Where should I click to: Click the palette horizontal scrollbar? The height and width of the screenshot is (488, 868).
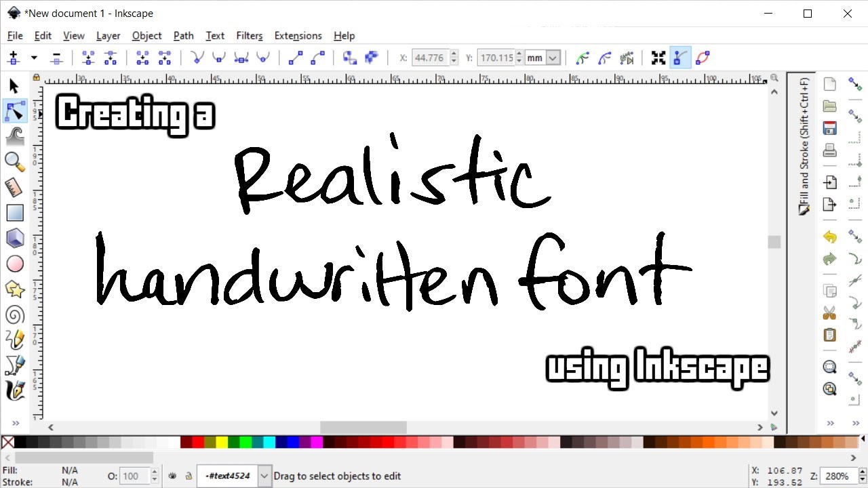click(83, 457)
